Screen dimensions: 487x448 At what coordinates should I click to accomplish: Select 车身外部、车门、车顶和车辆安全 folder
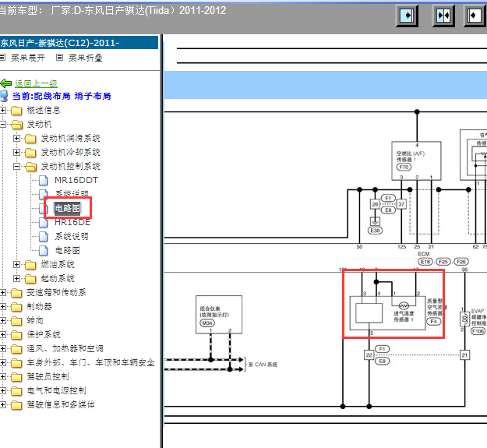[90, 362]
